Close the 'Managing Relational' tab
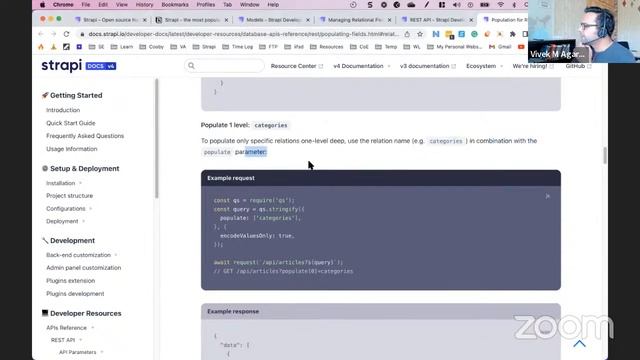This screenshot has width=640, height=360. (x=389, y=20)
